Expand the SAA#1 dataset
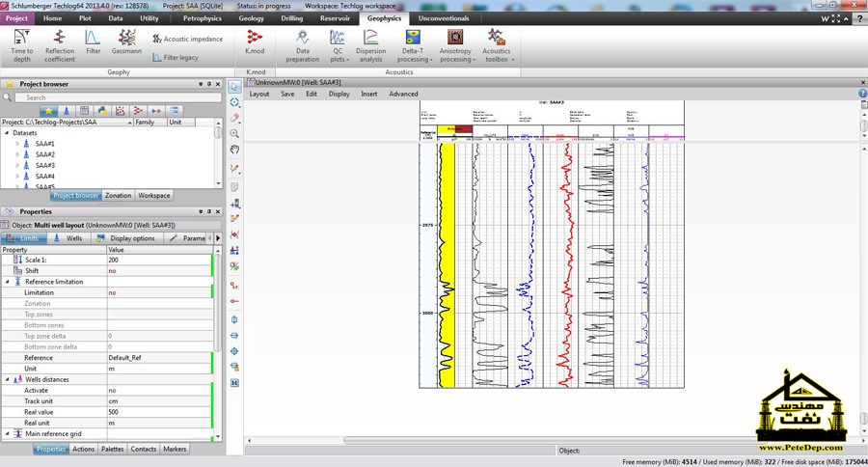 coord(17,144)
